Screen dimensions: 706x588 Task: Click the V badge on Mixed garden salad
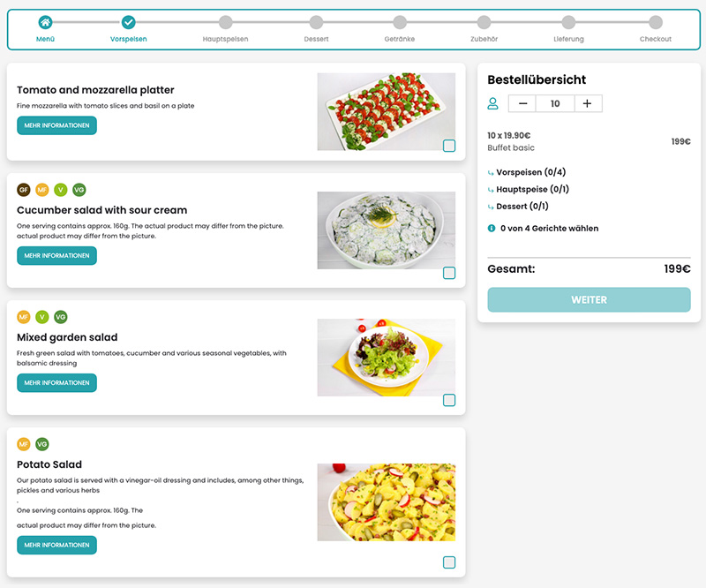[x=41, y=317]
